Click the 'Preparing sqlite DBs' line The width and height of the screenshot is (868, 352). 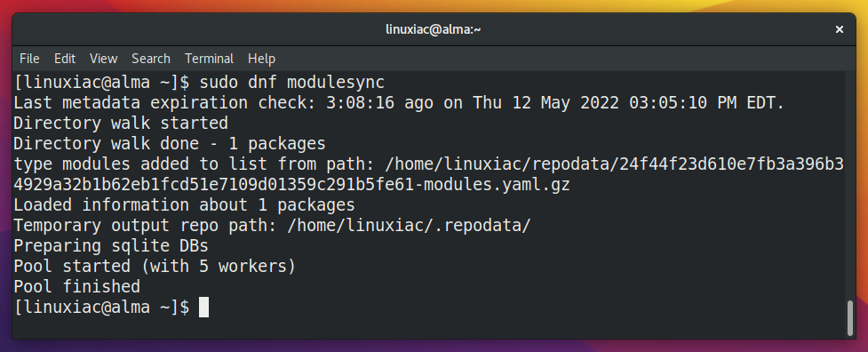click(111, 245)
